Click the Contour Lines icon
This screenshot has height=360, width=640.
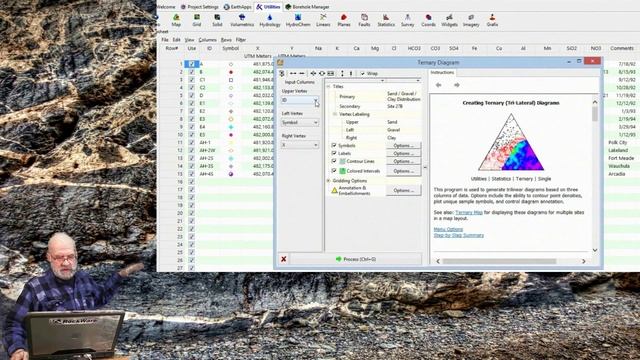342,161
